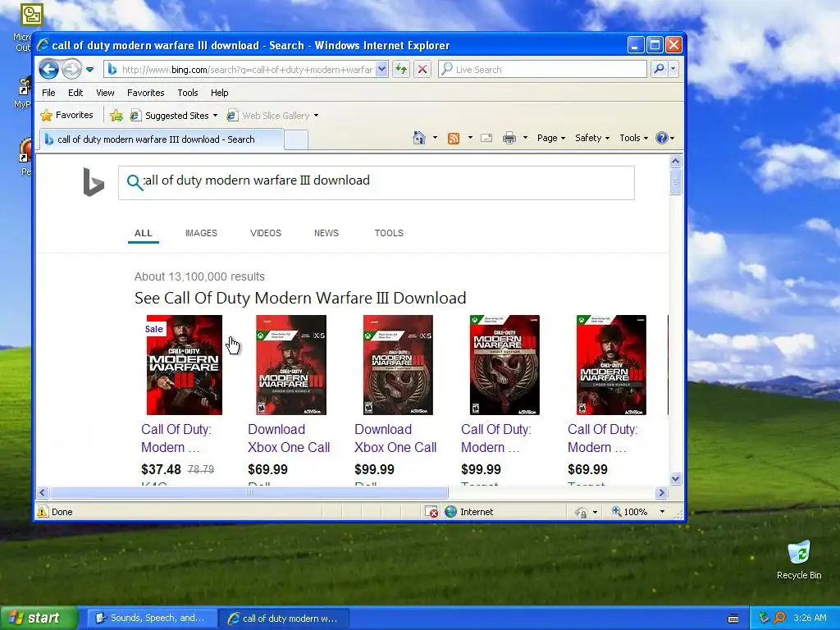The image size is (840, 630).
Task: Expand the address bar URL dropdown
Action: 381,69
